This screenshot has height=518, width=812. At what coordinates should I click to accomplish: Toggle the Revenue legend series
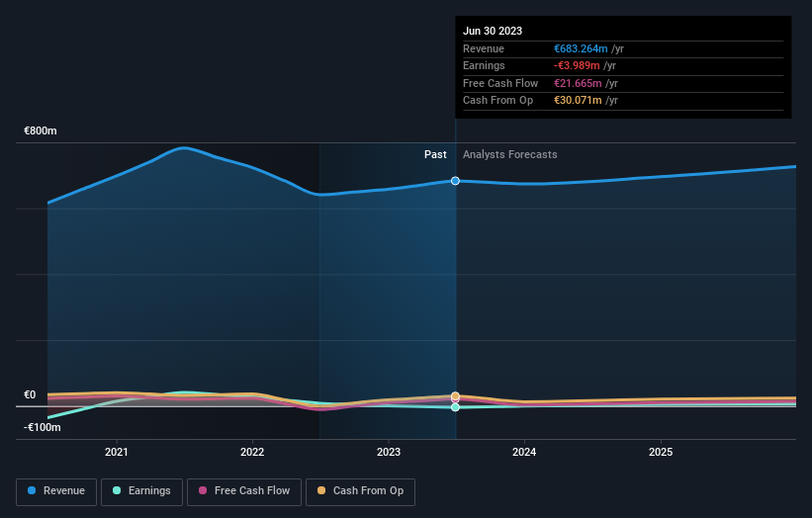tap(56, 491)
